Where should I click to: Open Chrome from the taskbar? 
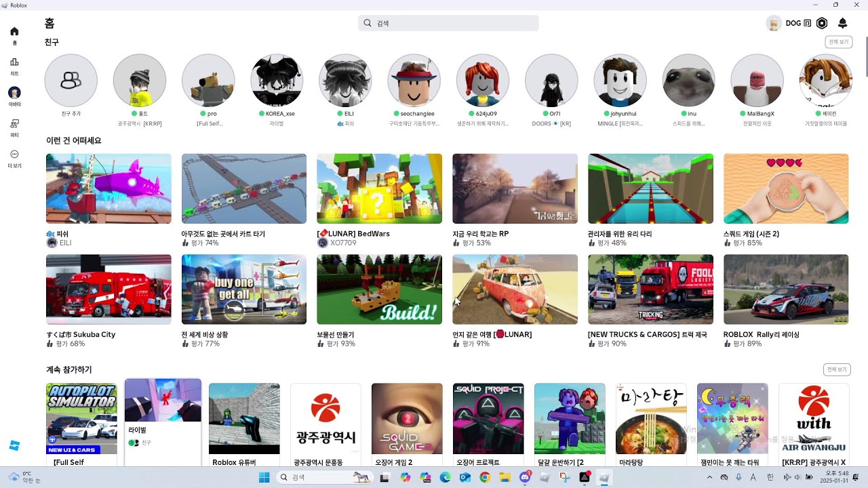click(484, 477)
